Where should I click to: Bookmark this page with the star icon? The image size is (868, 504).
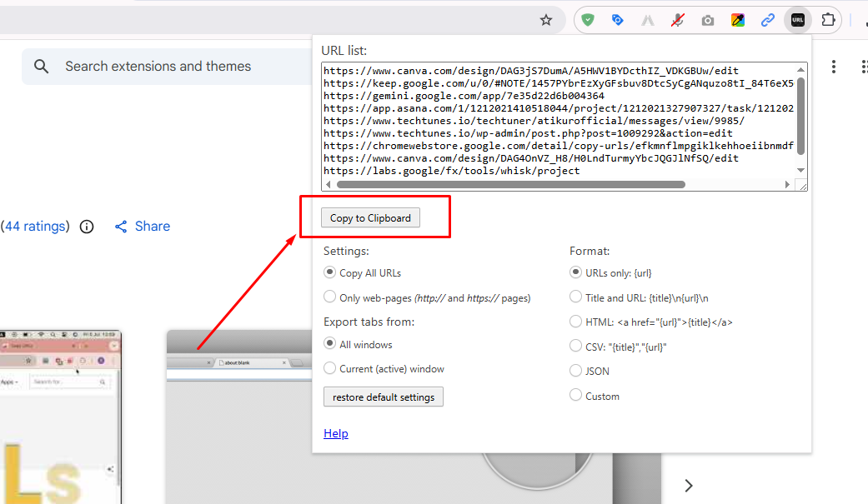[546, 21]
